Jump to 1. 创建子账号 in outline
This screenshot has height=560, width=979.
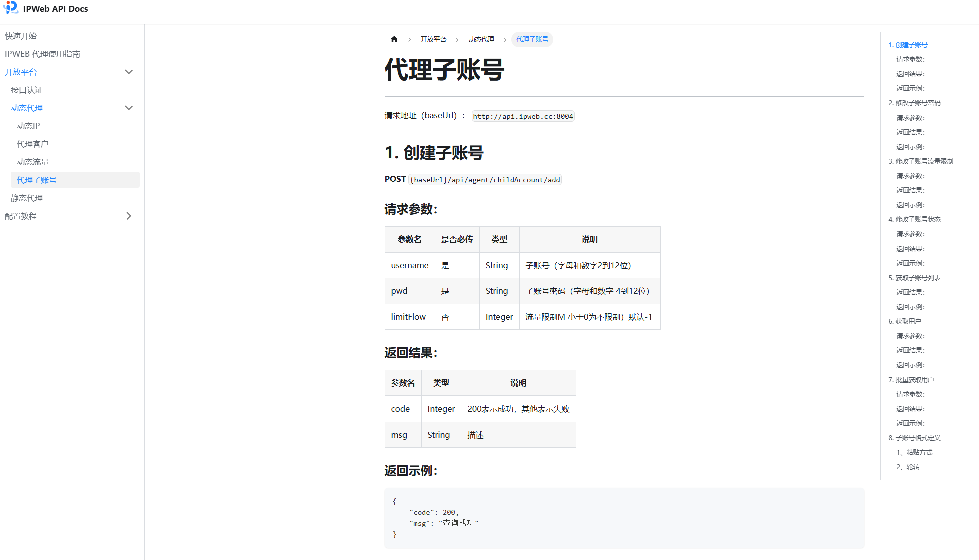[x=908, y=45]
